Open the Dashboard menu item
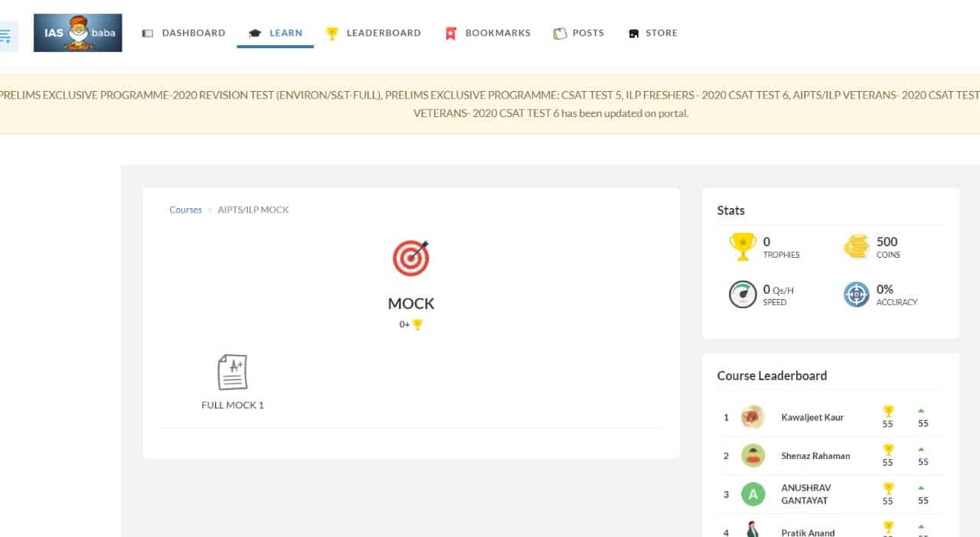 point(184,34)
